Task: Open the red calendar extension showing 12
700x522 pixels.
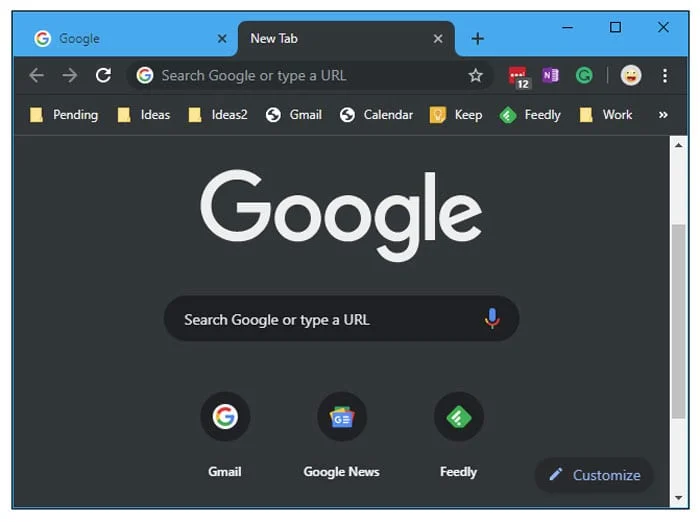Action: click(x=519, y=78)
